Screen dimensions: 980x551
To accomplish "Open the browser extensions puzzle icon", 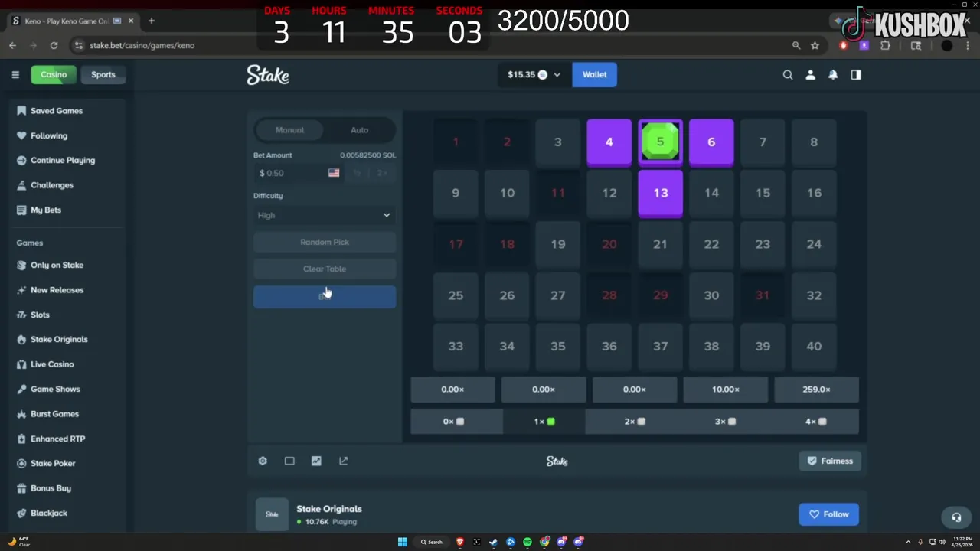I will pyautogui.click(x=885, y=45).
